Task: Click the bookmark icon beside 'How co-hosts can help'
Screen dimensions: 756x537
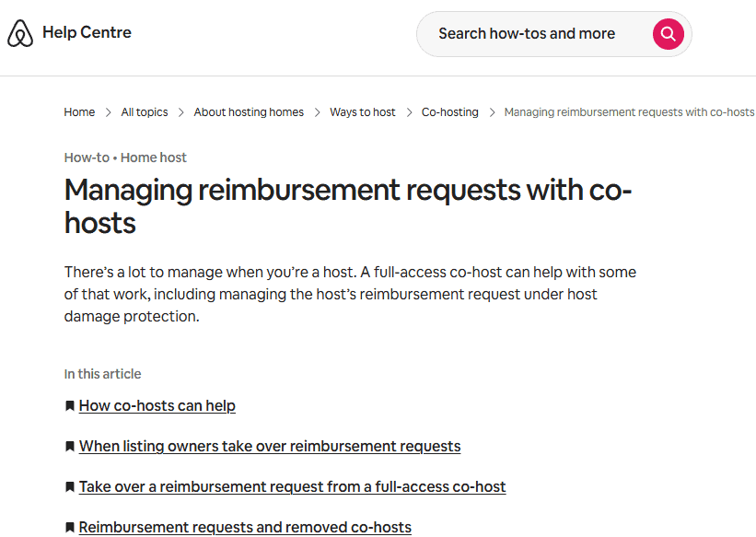Action: click(x=69, y=405)
